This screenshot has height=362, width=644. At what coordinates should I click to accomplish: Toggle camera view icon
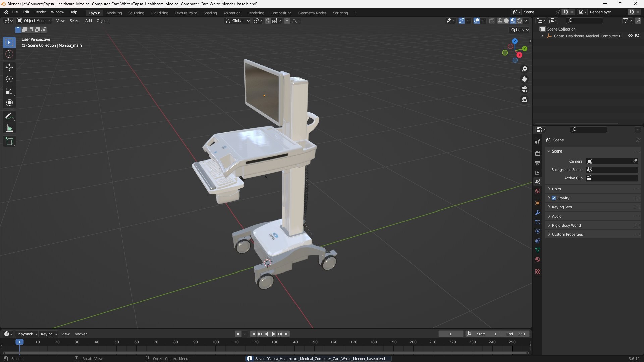pos(524,89)
